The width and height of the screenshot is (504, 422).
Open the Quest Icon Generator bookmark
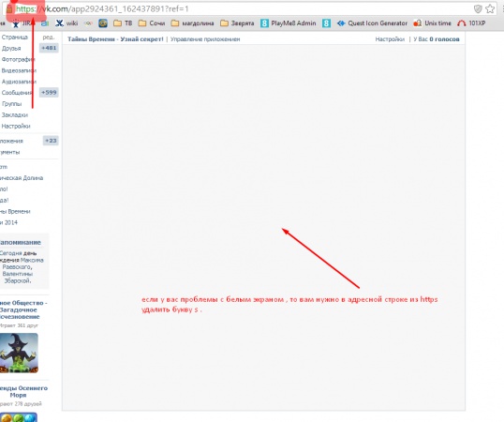[372, 23]
